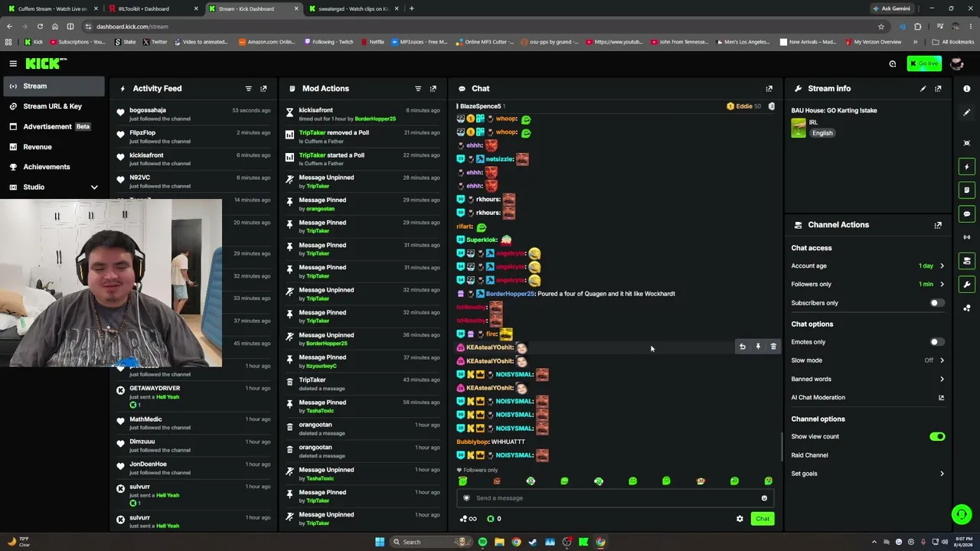The width and height of the screenshot is (980, 551).
Task: Open Stream URL & Key page
Action: pyautogui.click(x=54, y=106)
